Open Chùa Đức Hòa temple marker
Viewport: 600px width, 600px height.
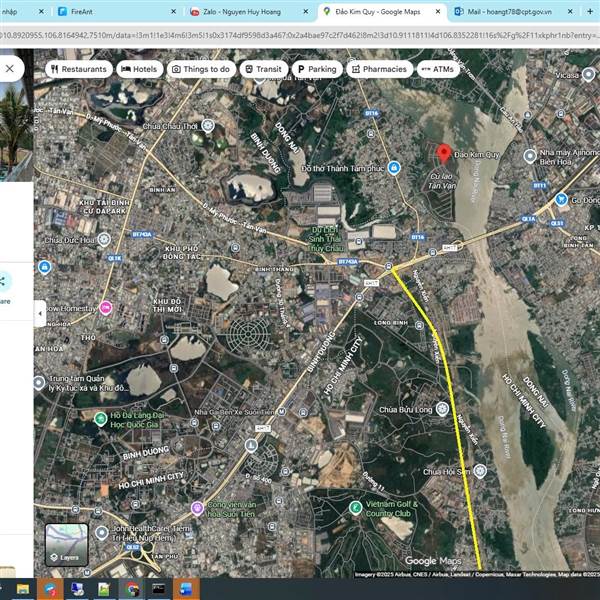tap(104, 240)
